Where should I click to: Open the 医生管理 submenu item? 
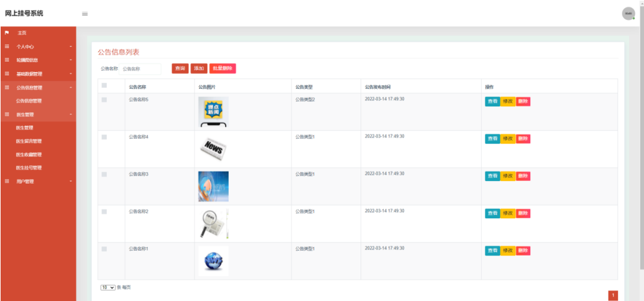pos(25,127)
